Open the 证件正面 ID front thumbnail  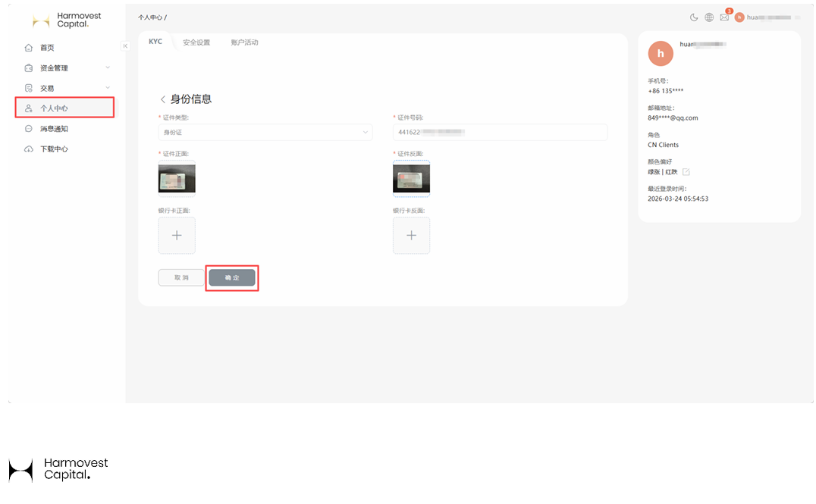(x=177, y=178)
